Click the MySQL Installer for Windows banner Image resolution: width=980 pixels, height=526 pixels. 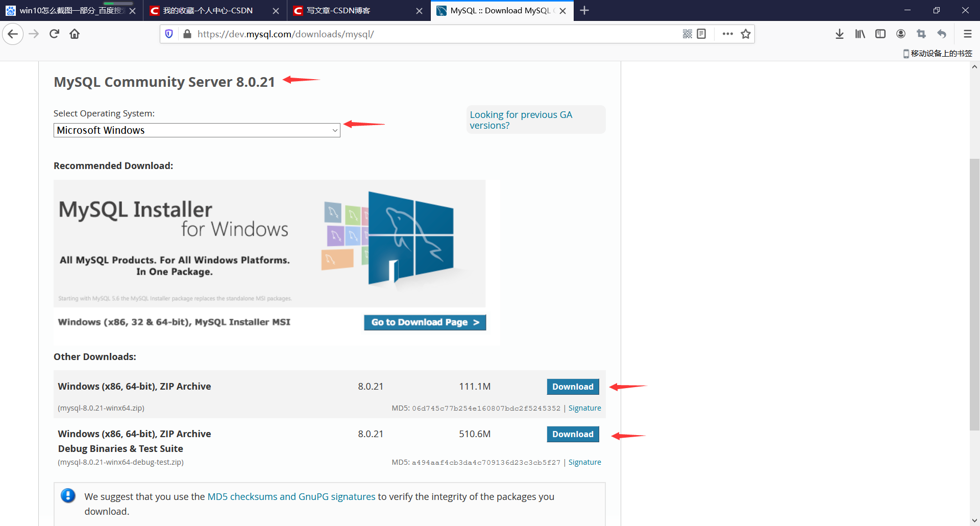tap(269, 244)
